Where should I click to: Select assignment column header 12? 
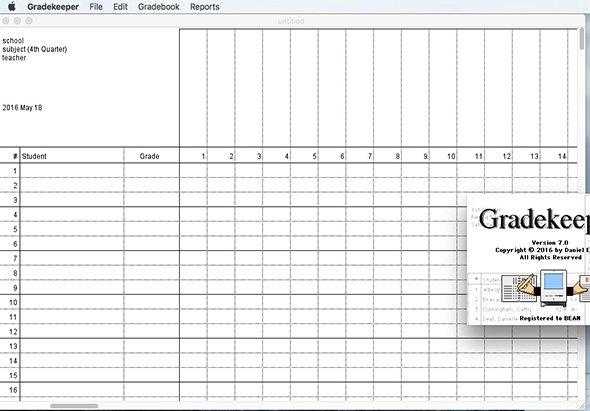tap(499, 156)
